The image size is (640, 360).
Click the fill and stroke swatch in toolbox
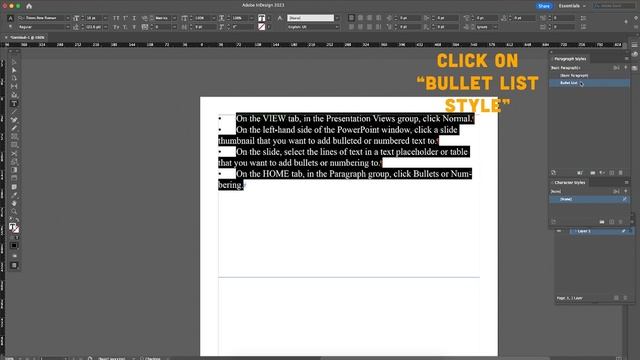pyautogui.click(x=14, y=228)
